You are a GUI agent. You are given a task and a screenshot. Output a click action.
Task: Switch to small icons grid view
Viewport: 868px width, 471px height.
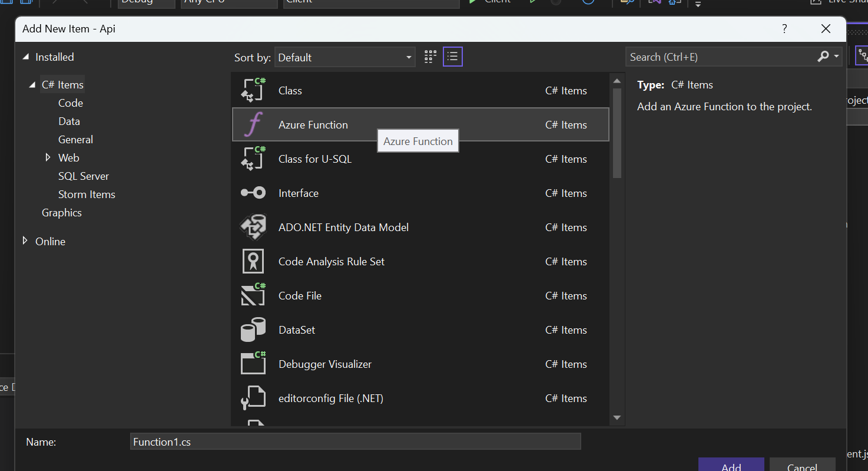pyautogui.click(x=430, y=57)
